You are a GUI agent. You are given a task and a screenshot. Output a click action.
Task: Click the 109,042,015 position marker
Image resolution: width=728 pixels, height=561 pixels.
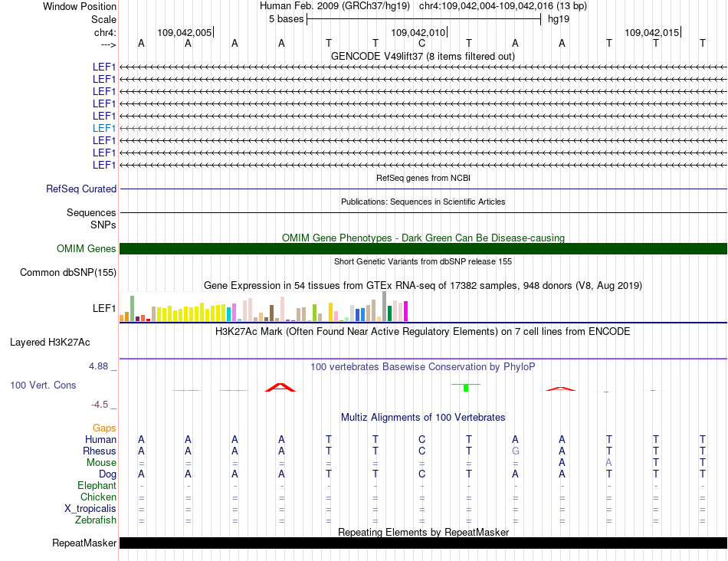pyautogui.click(x=652, y=32)
